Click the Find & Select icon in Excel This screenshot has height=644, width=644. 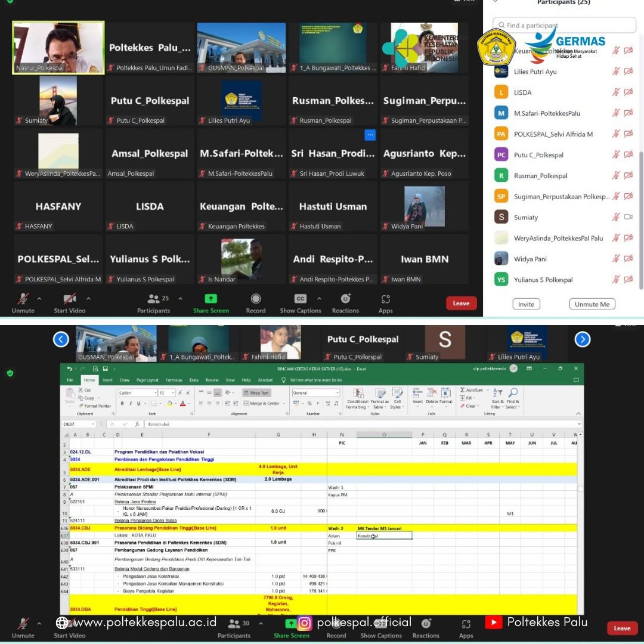(x=513, y=398)
